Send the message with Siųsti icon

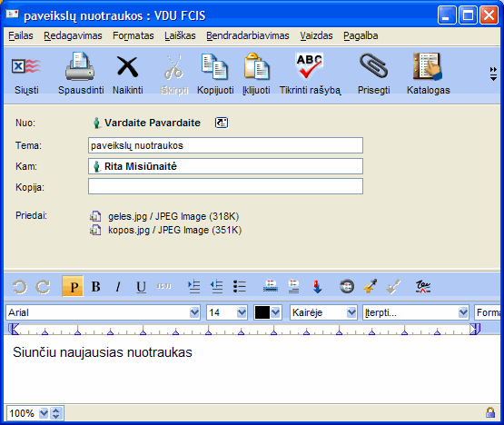(26, 74)
